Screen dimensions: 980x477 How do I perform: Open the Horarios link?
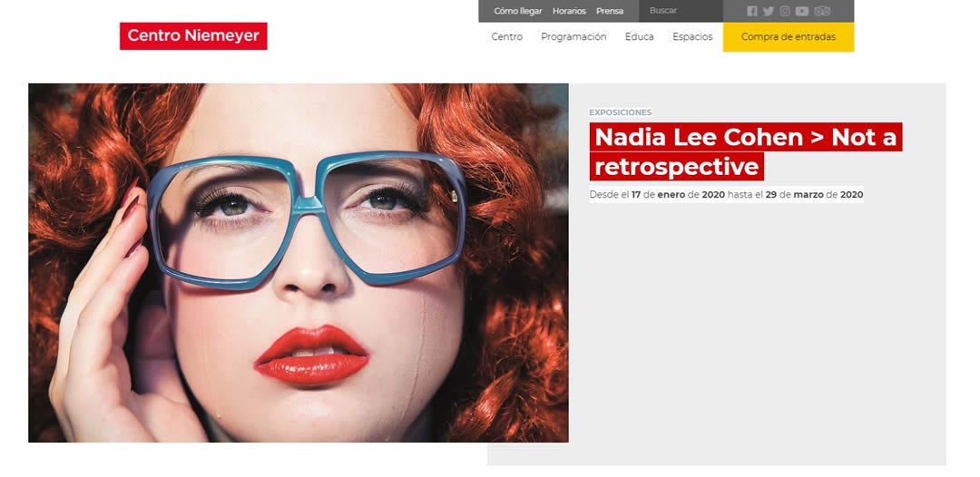(x=569, y=11)
